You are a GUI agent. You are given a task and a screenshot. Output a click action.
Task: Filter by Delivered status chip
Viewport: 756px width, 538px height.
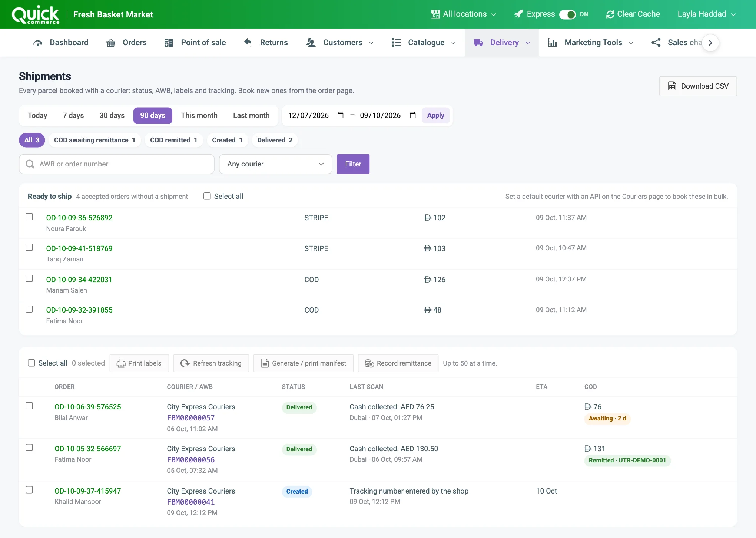pyautogui.click(x=275, y=140)
